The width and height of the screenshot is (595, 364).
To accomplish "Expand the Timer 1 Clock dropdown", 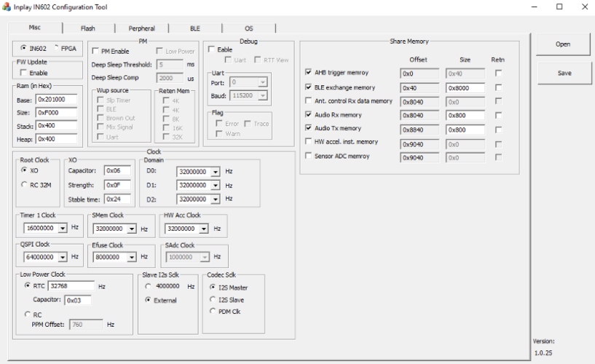I will tap(63, 228).
